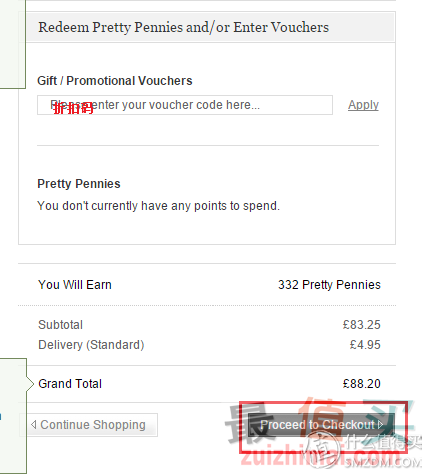Image resolution: width=426 pixels, height=474 pixels.
Task: Click the voucher code input field
Action: click(185, 105)
